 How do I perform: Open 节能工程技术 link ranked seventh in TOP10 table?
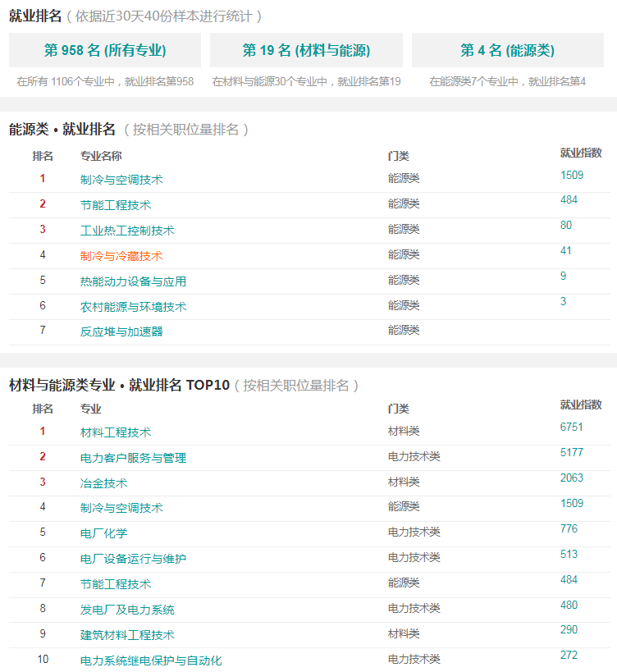(116, 583)
